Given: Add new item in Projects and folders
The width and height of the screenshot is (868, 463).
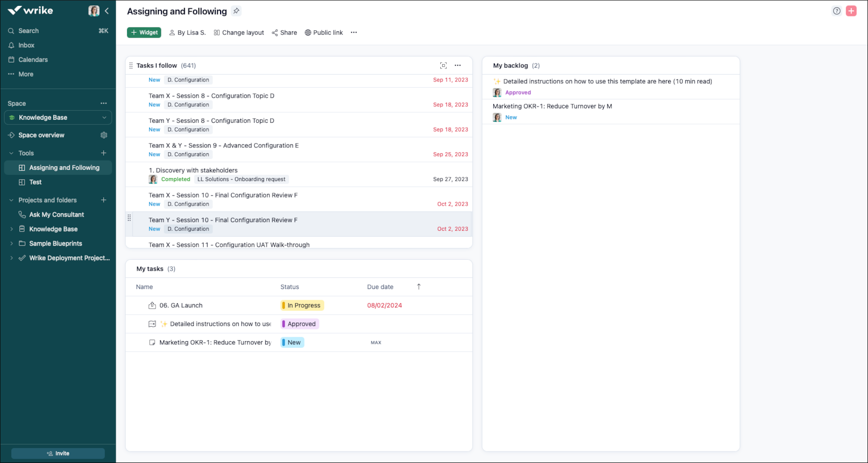Looking at the screenshot, I should (x=104, y=200).
